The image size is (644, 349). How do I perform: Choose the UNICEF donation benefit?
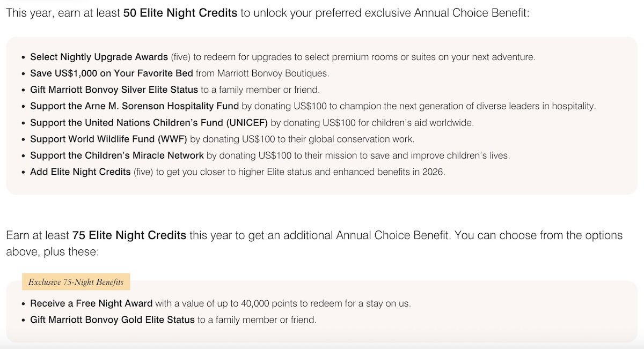point(149,123)
